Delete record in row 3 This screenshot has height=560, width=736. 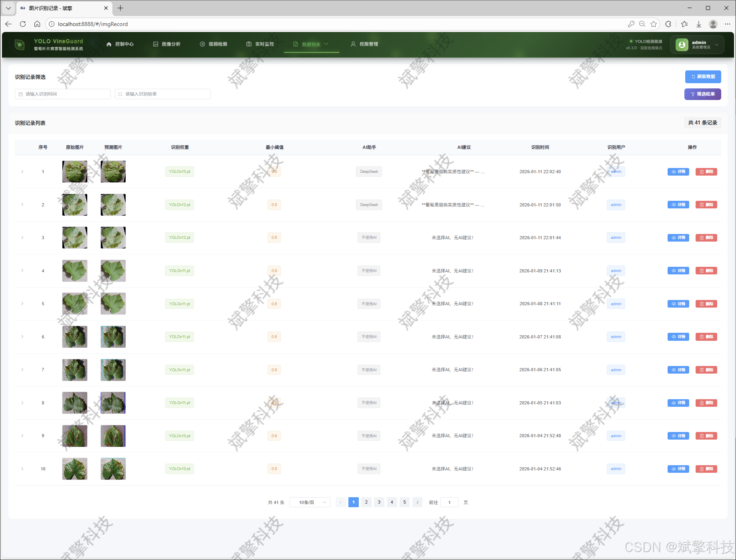706,238
